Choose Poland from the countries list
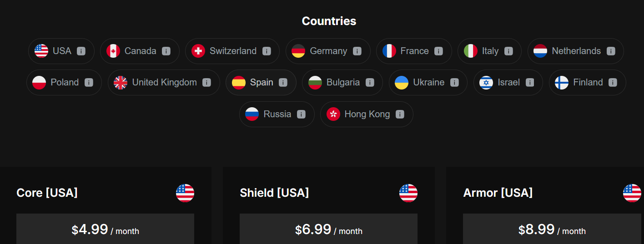The width and height of the screenshot is (644, 244). pos(64,82)
